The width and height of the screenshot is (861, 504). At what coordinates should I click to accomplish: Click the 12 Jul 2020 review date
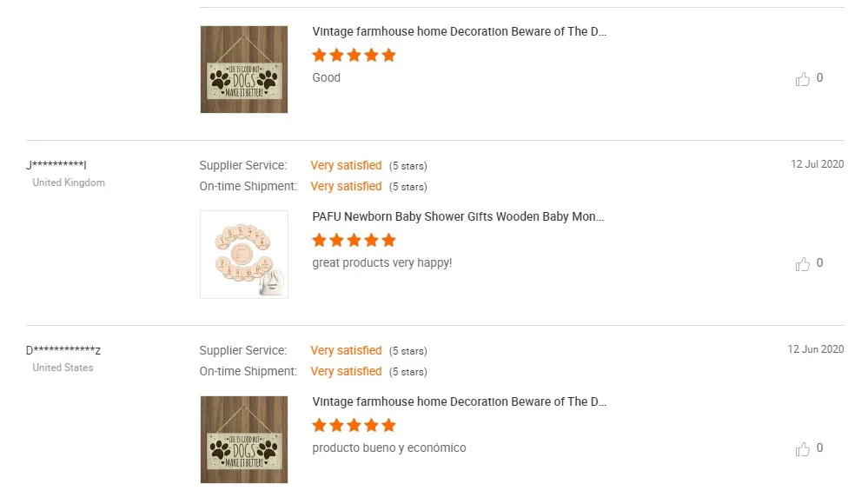[x=817, y=164]
